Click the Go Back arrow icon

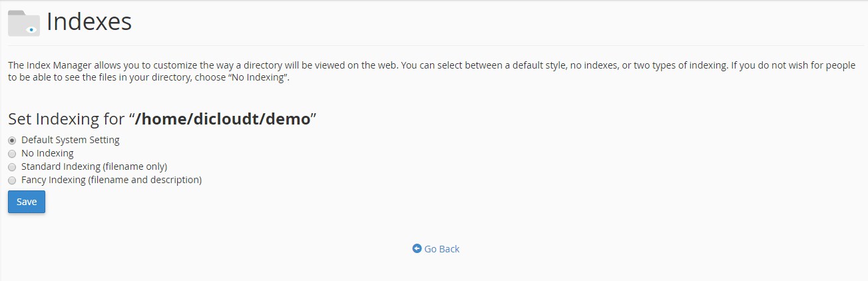(x=417, y=248)
